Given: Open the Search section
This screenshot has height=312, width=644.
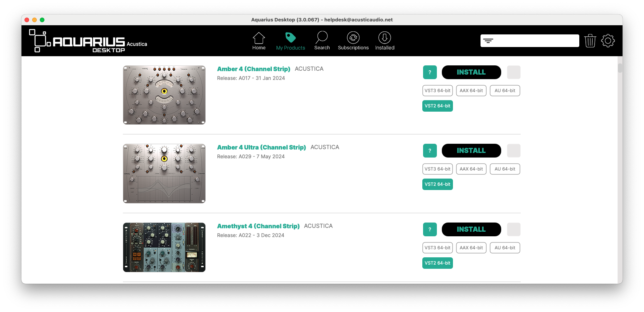Looking at the screenshot, I should tap(322, 41).
